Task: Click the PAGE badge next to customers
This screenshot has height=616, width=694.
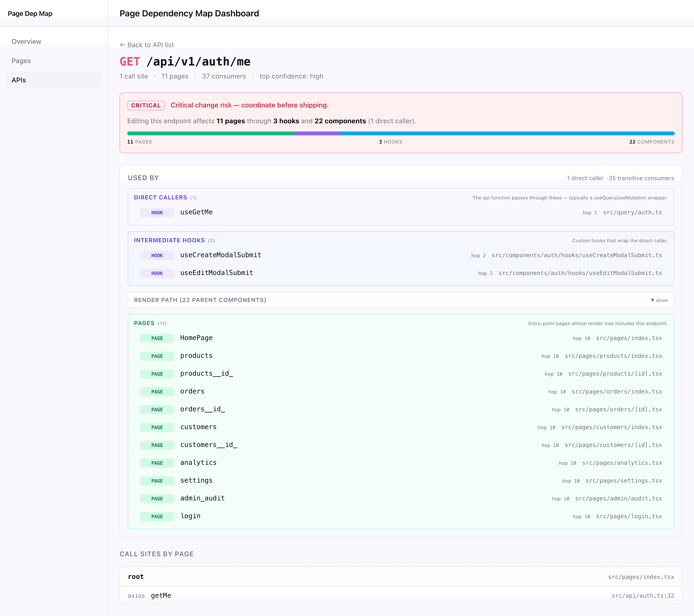Action: 157,427
